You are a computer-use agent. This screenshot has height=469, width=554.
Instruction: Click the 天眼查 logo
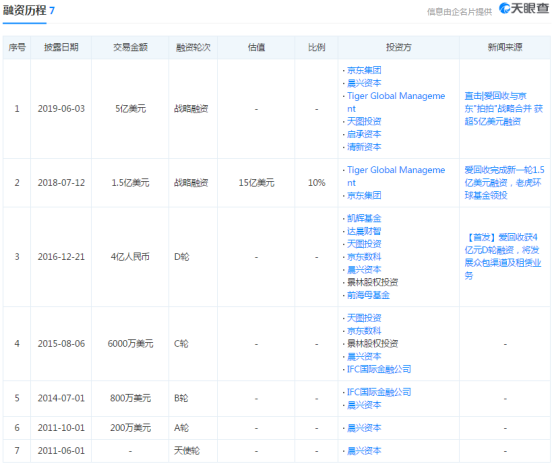[524, 8]
